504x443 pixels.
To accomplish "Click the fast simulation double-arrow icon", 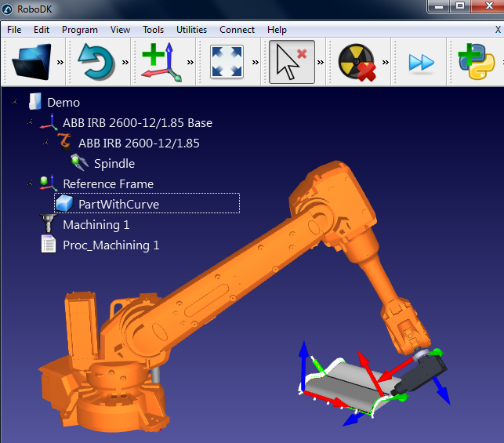I will pyautogui.click(x=422, y=63).
